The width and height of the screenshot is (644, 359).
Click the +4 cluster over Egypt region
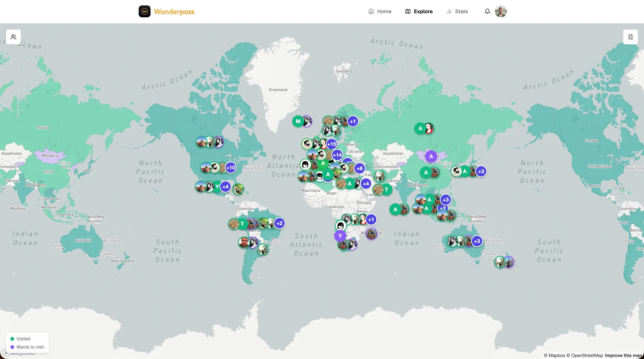[x=366, y=184]
